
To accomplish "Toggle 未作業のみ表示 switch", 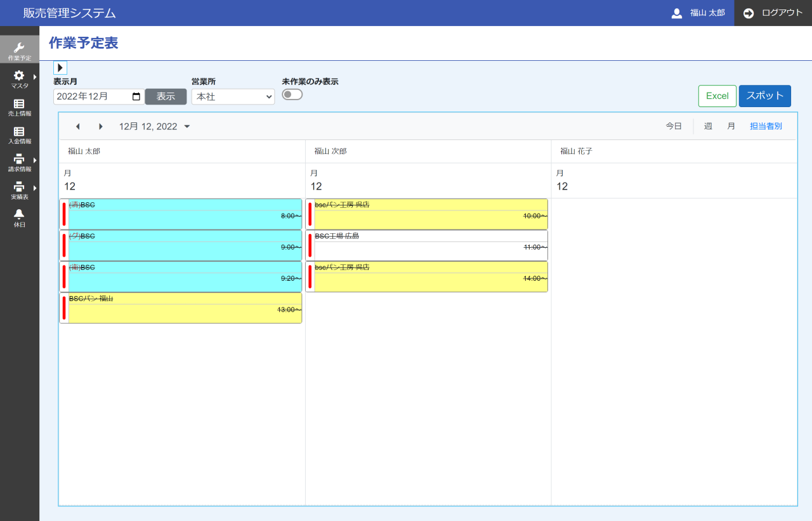I will tap(292, 94).
